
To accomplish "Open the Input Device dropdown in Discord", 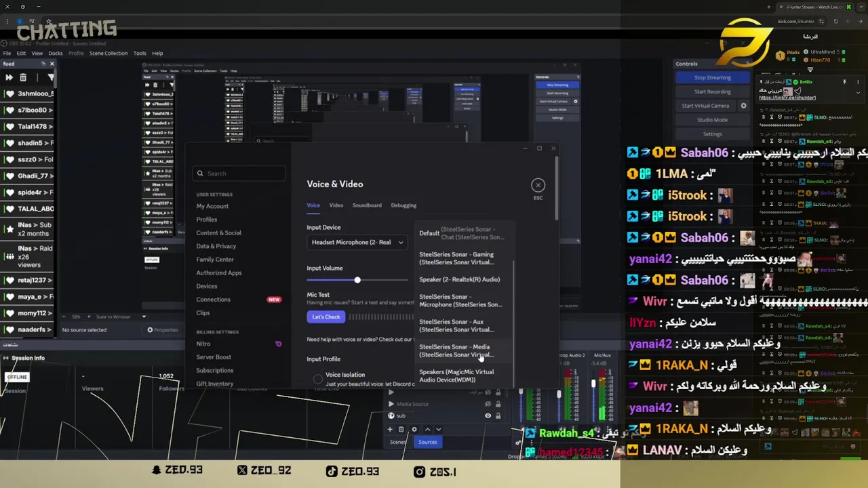I will (357, 242).
